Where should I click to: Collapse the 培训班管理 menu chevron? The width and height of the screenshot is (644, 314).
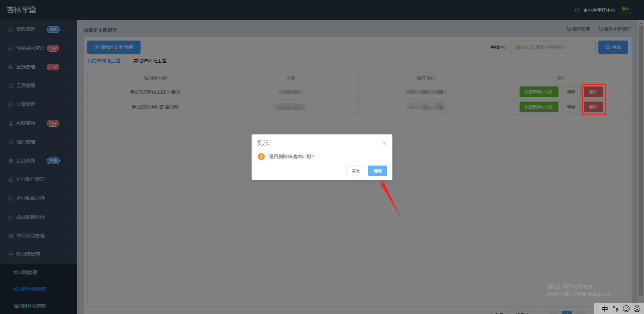click(68, 254)
